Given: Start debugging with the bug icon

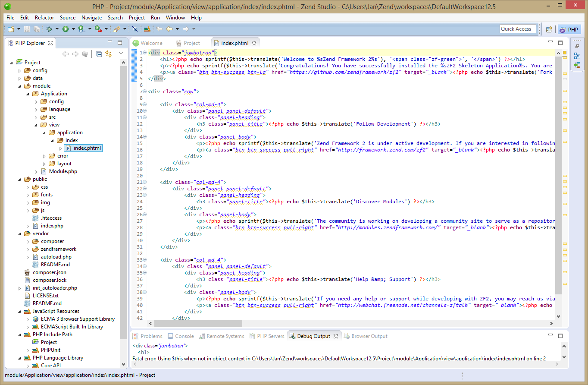Looking at the screenshot, I should point(50,29).
